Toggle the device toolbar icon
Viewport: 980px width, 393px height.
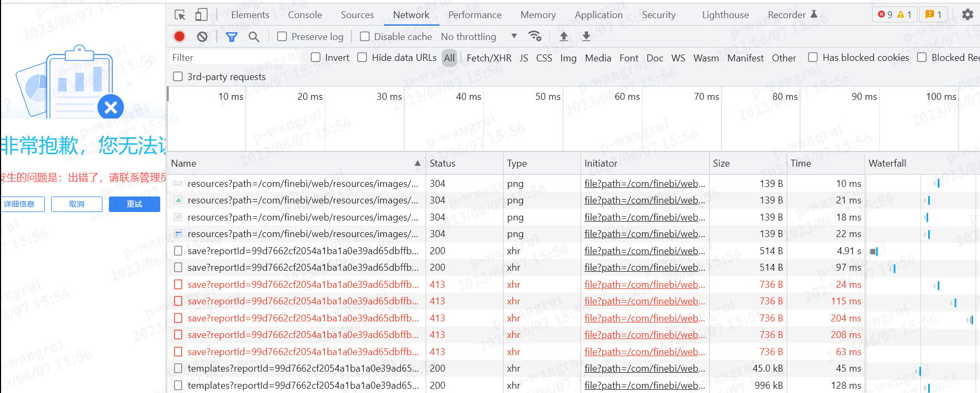pyautogui.click(x=201, y=15)
